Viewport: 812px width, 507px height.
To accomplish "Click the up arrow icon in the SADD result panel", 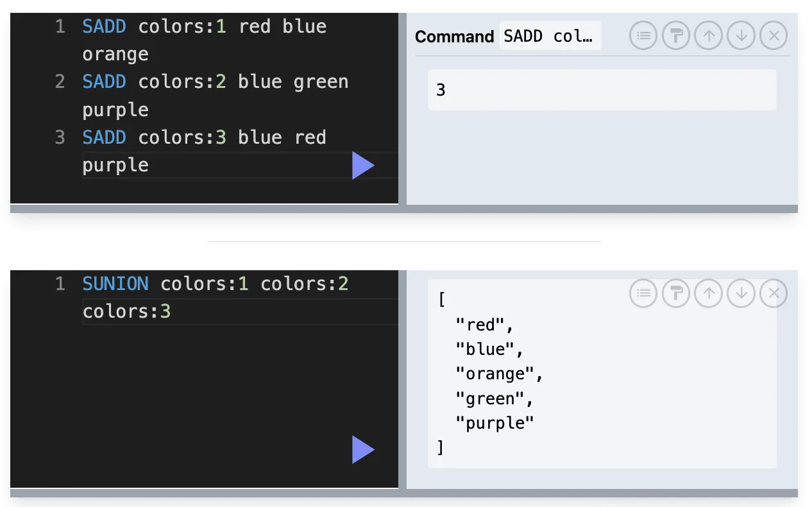I will (709, 36).
